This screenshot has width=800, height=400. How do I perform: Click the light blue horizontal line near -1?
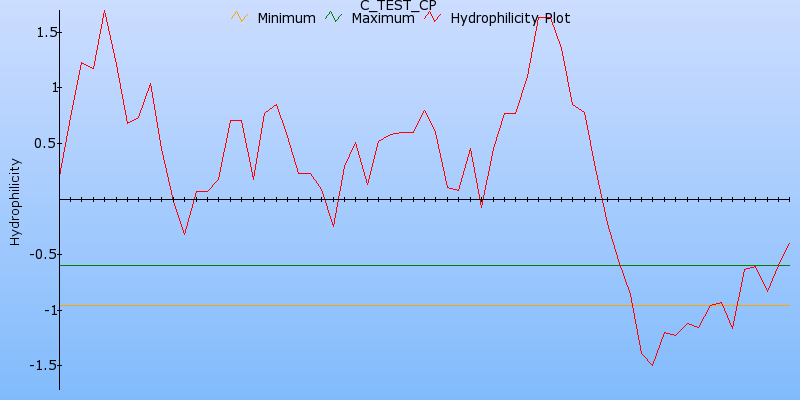pos(400,305)
